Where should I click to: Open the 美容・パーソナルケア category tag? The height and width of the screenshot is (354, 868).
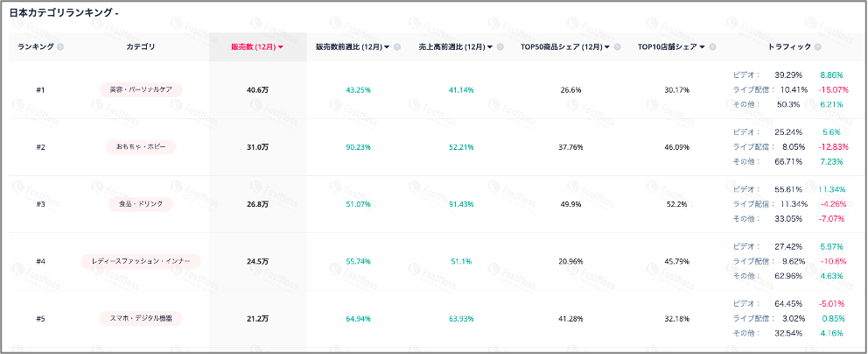point(141,89)
